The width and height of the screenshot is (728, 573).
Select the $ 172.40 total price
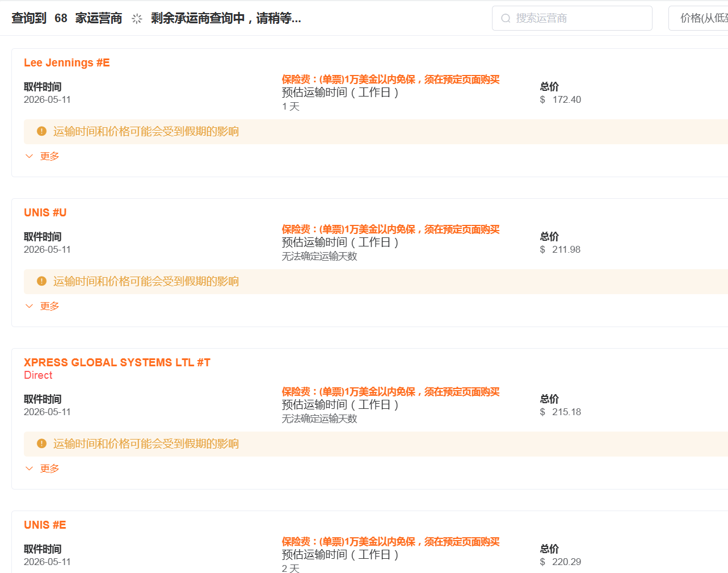(561, 99)
